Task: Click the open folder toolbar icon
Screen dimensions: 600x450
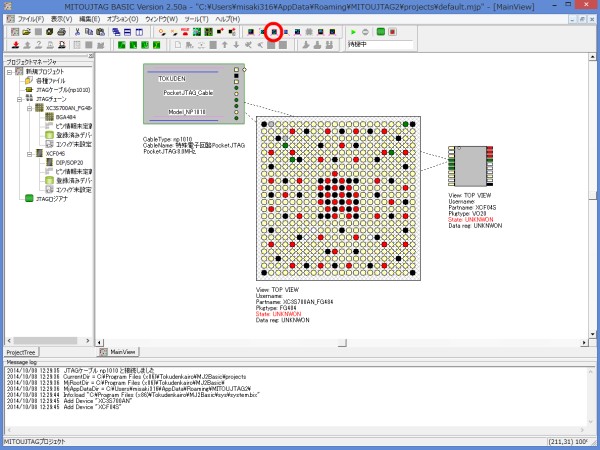Action: 24,32
